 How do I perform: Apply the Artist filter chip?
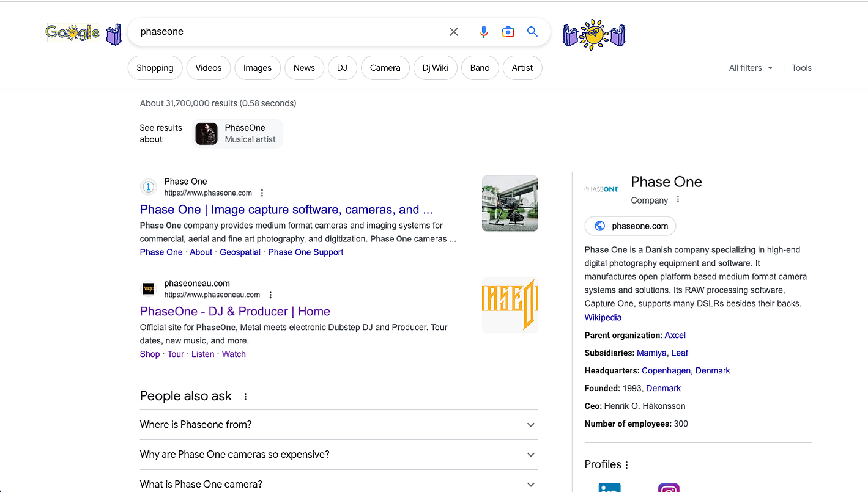(522, 68)
